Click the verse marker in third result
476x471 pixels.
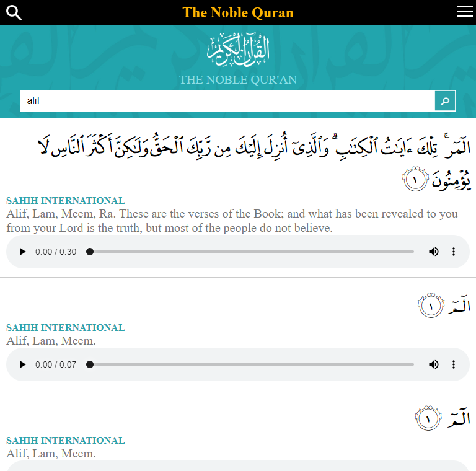coord(428,418)
